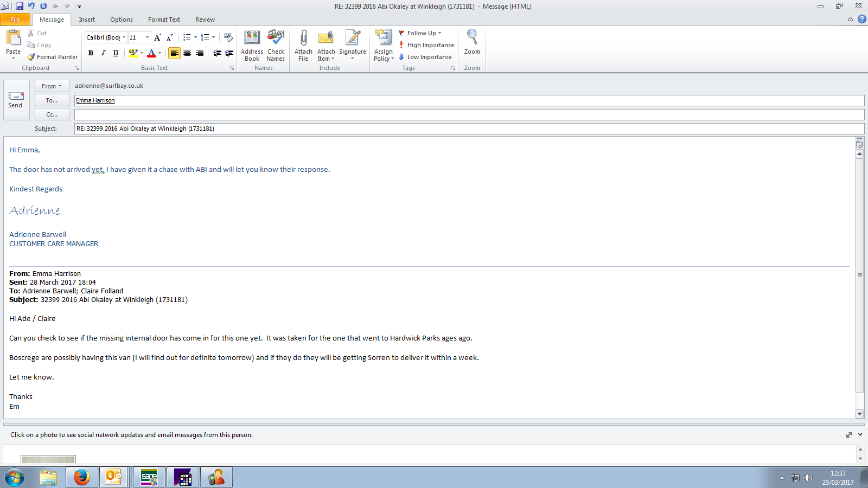Apply the red font color swatch

(x=151, y=53)
